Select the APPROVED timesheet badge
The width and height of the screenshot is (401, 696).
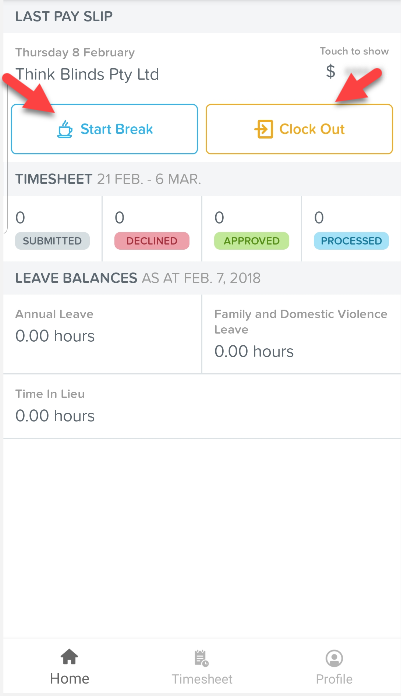click(x=251, y=241)
